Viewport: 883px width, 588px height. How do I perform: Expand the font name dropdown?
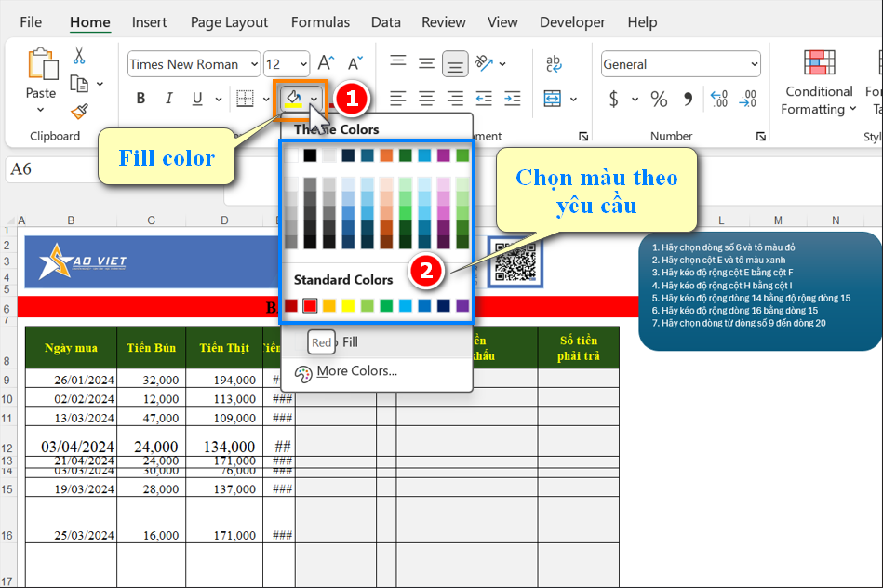(x=253, y=64)
